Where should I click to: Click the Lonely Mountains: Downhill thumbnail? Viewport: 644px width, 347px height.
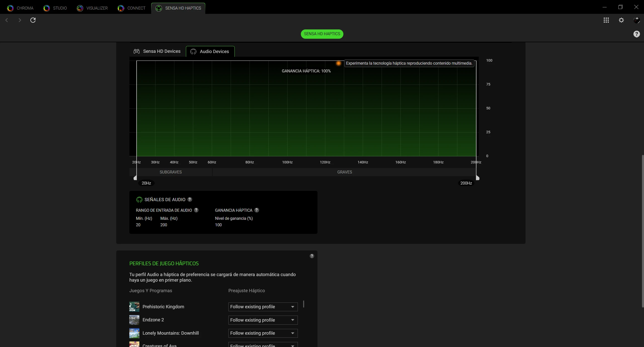click(134, 333)
